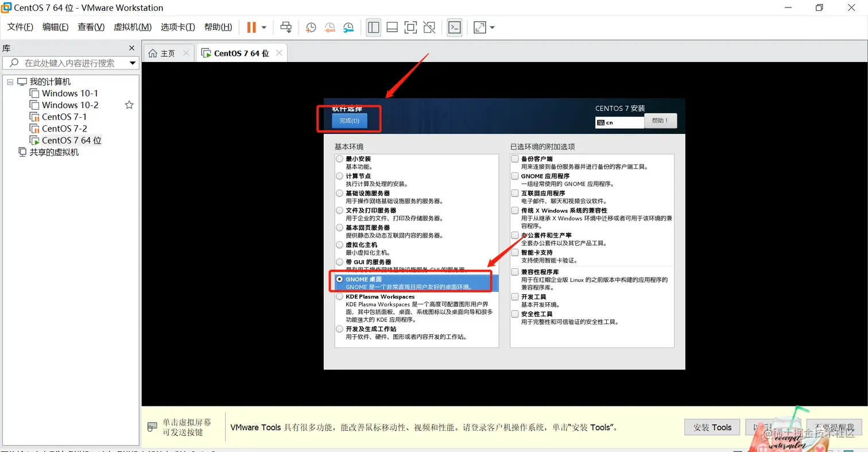This screenshot has width=868, height=452.
Task: Click the keyboard hint icon in info bar
Action: 152,427
